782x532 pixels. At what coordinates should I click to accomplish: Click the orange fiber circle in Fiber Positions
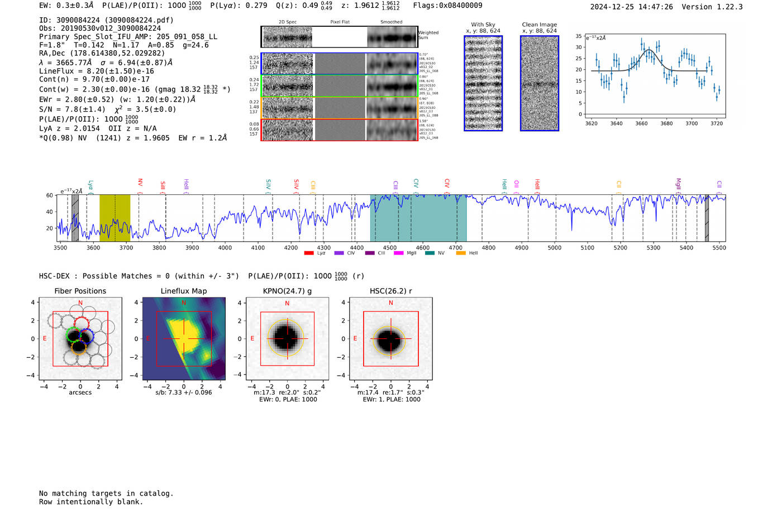click(x=79, y=347)
